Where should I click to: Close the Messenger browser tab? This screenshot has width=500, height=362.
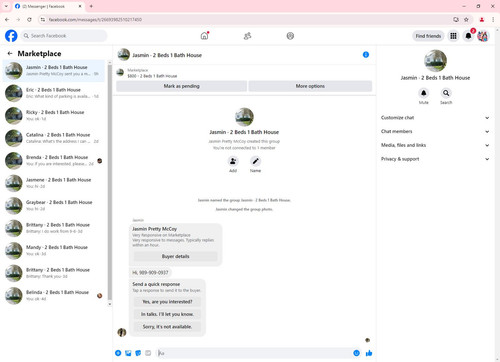(x=80, y=6)
